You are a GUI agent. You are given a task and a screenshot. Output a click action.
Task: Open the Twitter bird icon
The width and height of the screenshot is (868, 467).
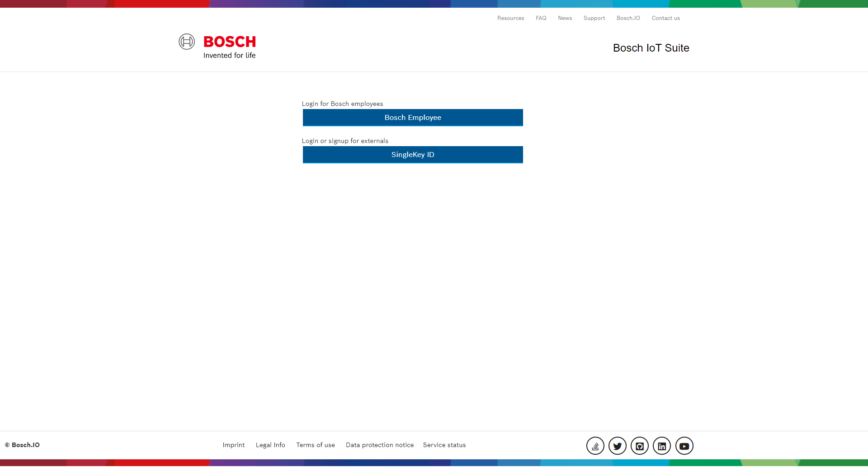click(617, 446)
